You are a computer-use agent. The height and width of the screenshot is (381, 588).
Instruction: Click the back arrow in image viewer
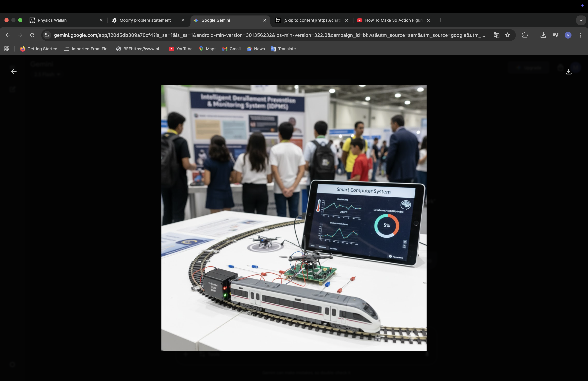coord(14,72)
